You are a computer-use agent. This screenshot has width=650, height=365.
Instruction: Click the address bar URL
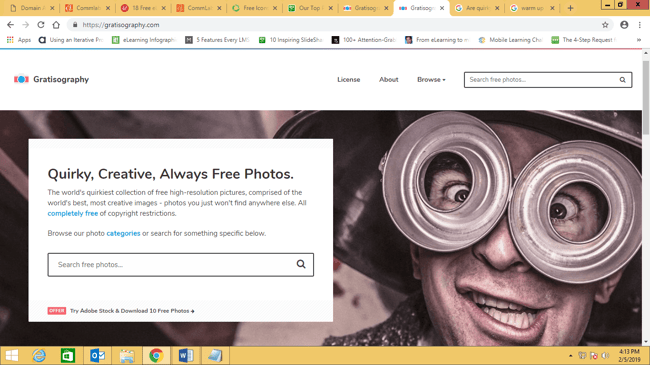[121, 25]
